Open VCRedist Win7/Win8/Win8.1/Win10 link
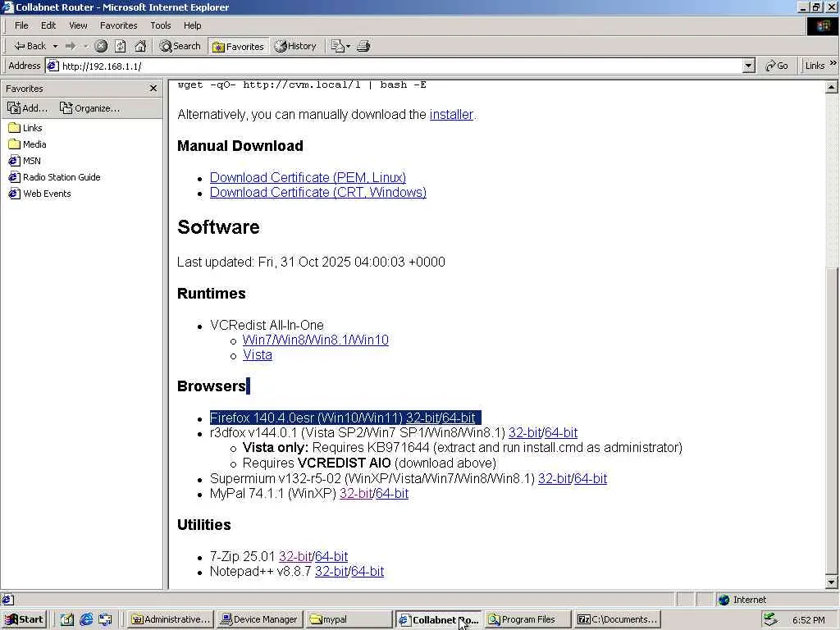 pos(316,340)
